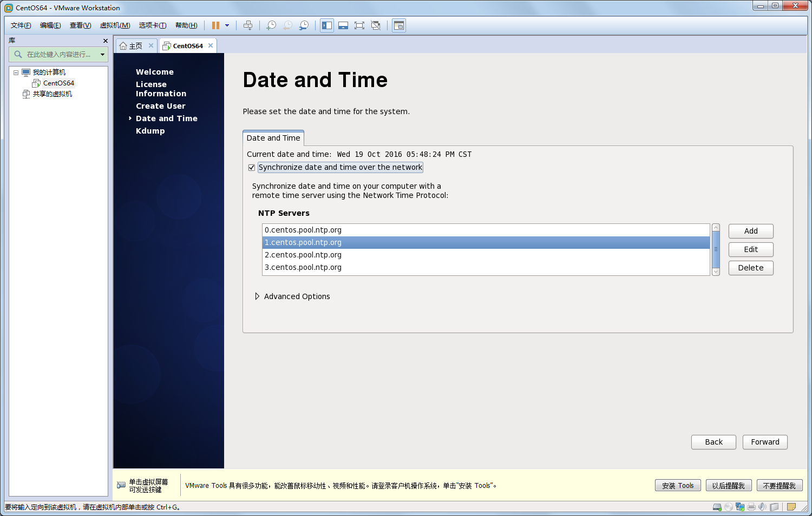This screenshot has width=812, height=516.
Task: Enter full screen mode icon
Action: coord(359,25)
